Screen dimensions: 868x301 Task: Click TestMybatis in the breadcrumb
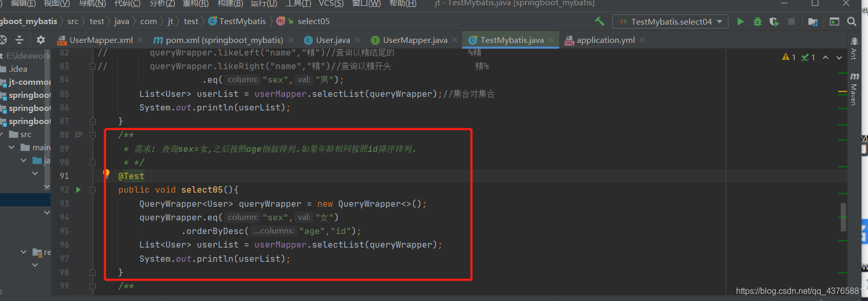click(242, 21)
